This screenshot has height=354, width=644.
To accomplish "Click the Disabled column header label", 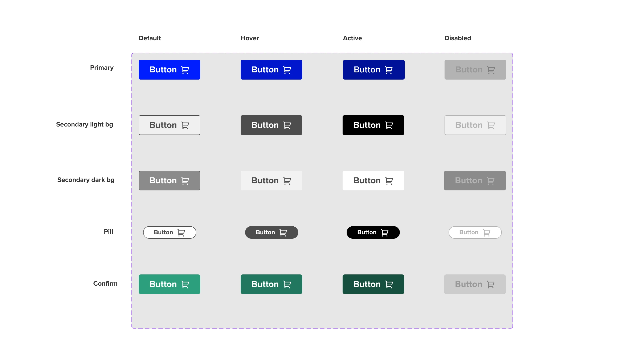I will coord(458,38).
